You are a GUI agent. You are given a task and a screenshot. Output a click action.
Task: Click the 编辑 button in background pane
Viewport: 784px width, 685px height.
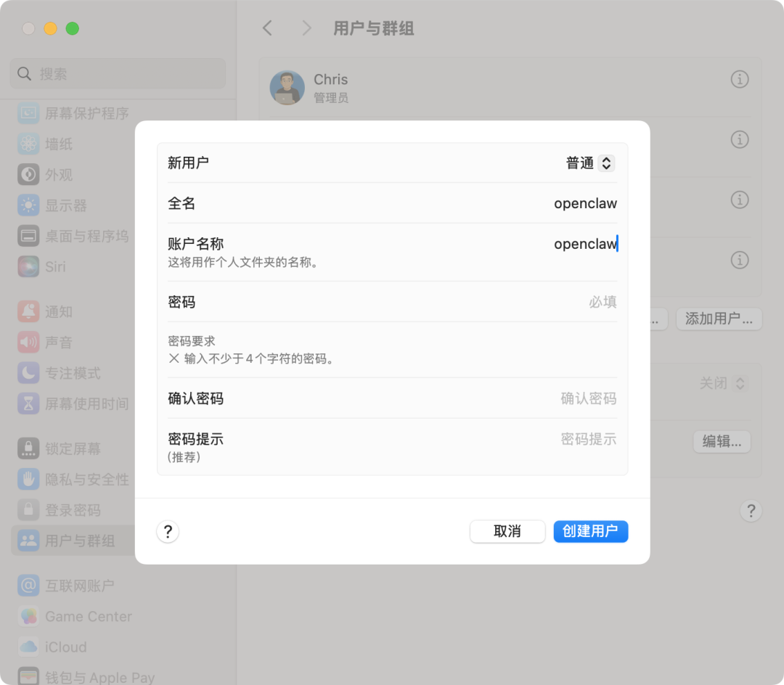tap(722, 442)
